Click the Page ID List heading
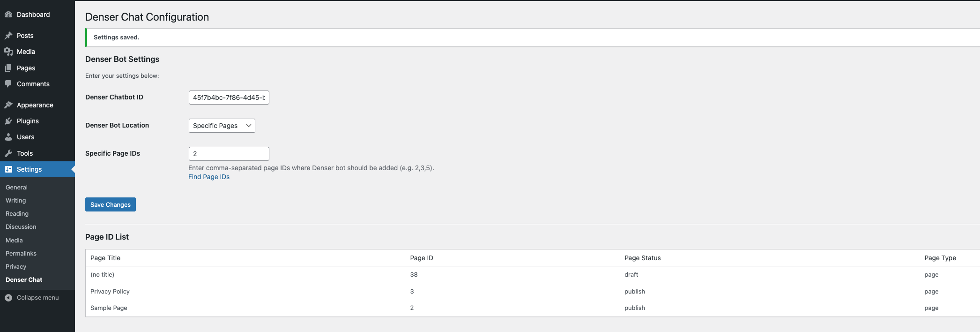Viewport: 980px width, 332px height. pyautogui.click(x=107, y=237)
